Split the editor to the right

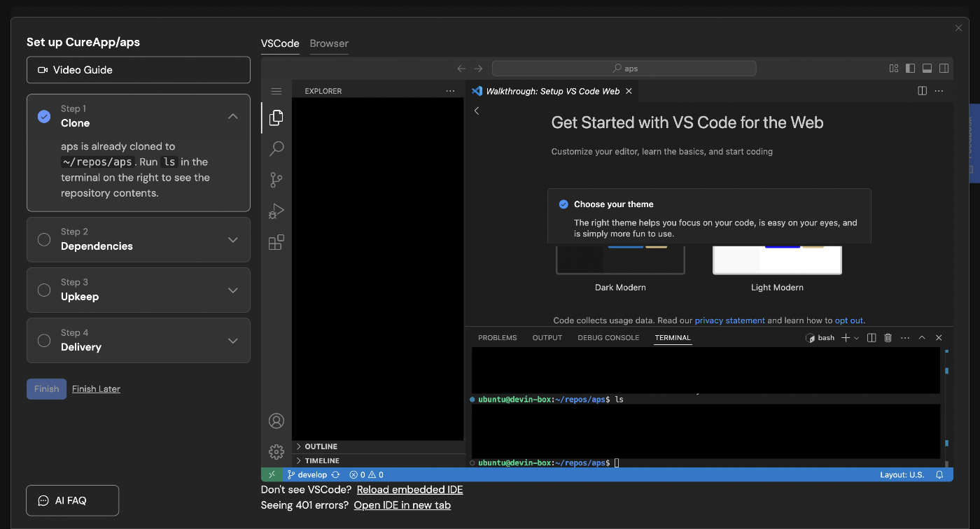coord(923,91)
